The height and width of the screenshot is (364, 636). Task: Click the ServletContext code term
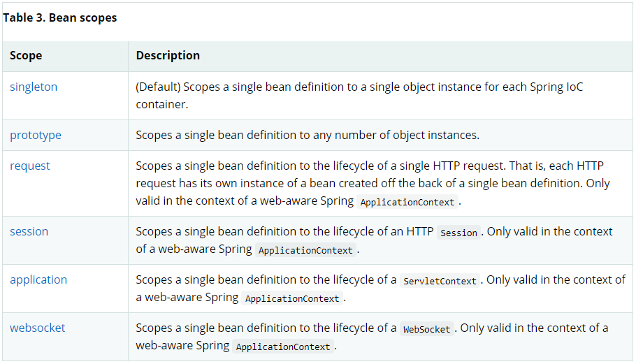pos(440,281)
